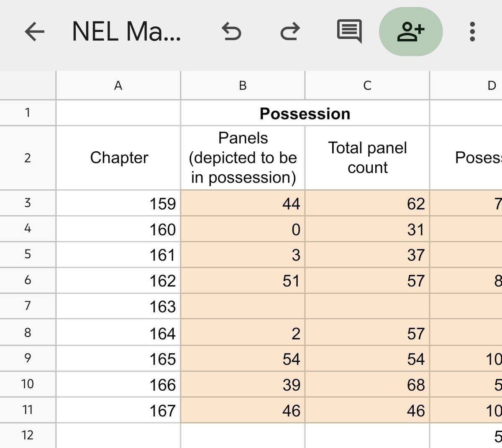Select row 4 header
Viewport: 502px width, 448px height.
[x=28, y=229]
